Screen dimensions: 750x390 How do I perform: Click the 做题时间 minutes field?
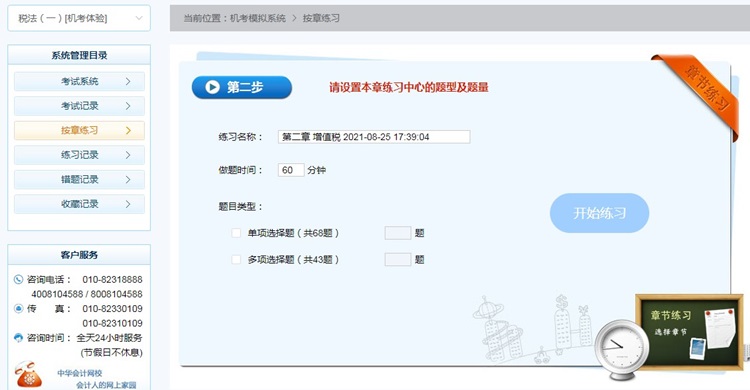(291, 170)
